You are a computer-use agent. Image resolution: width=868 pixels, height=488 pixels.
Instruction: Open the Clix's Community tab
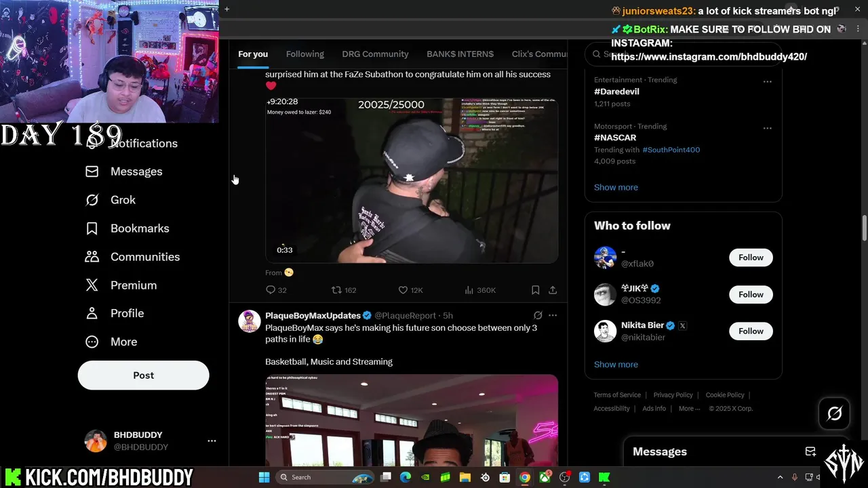click(539, 54)
